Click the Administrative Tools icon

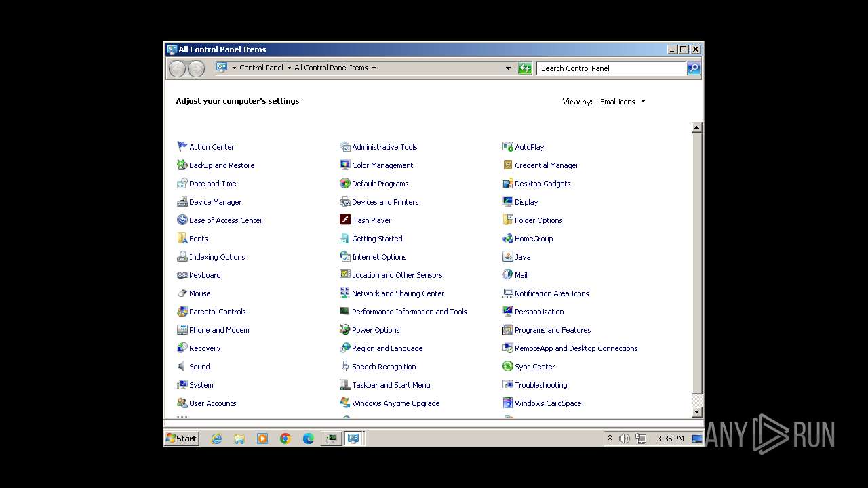point(344,146)
